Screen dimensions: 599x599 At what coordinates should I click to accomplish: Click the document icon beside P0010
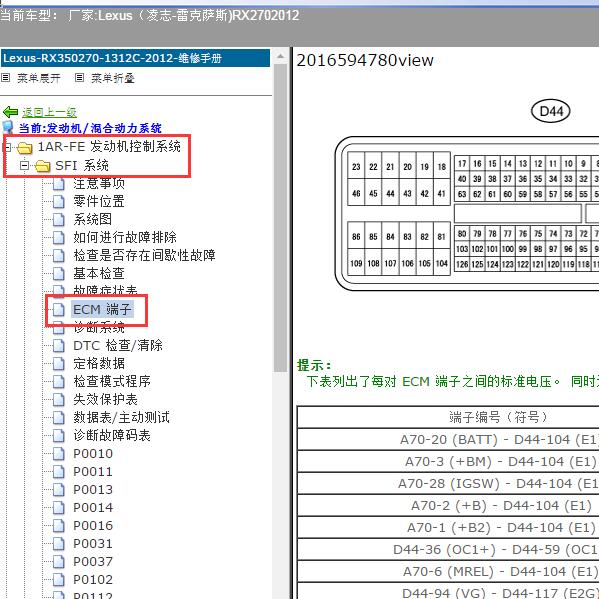(x=58, y=453)
